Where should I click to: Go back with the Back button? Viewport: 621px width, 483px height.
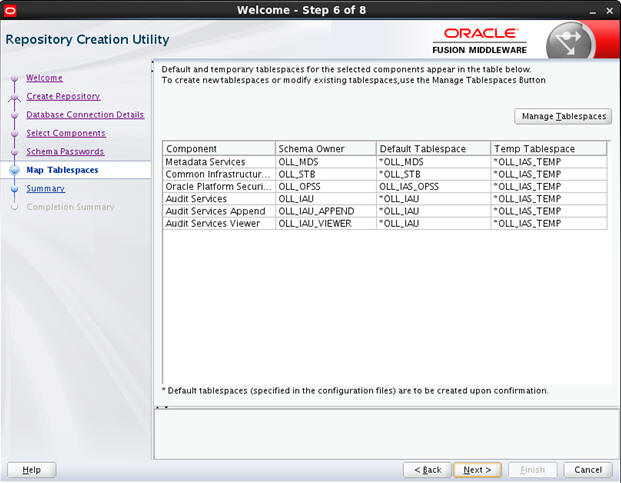(427, 470)
